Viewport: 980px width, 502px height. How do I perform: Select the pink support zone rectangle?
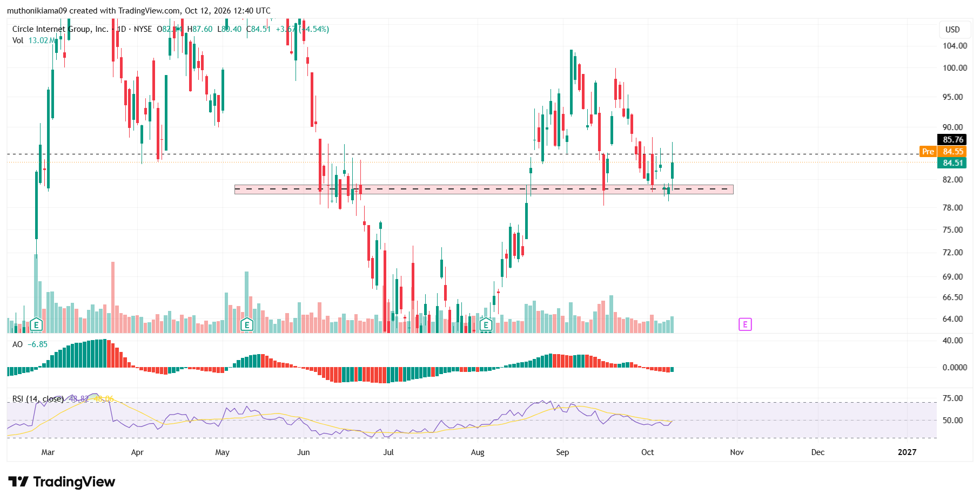(484, 189)
